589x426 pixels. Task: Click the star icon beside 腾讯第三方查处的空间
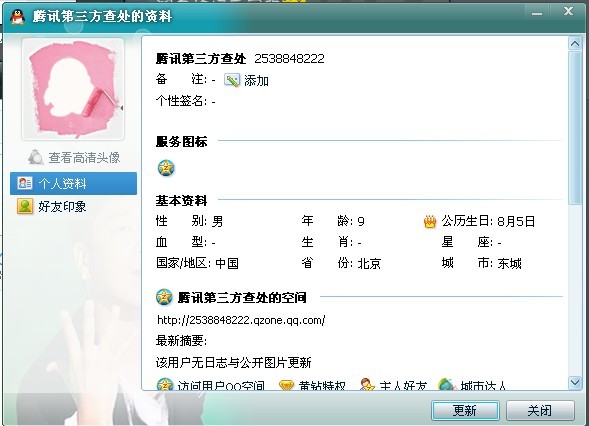[164, 298]
